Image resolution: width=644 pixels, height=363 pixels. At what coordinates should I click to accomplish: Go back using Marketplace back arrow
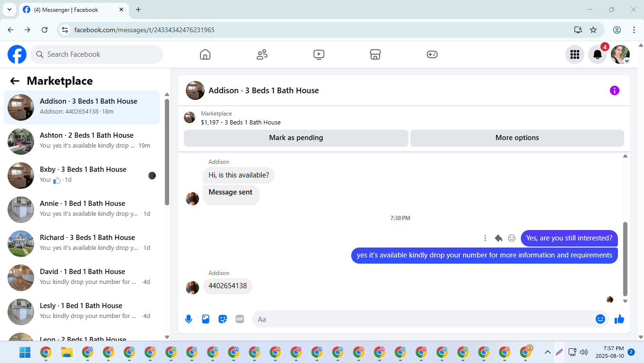tap(15, 81)
